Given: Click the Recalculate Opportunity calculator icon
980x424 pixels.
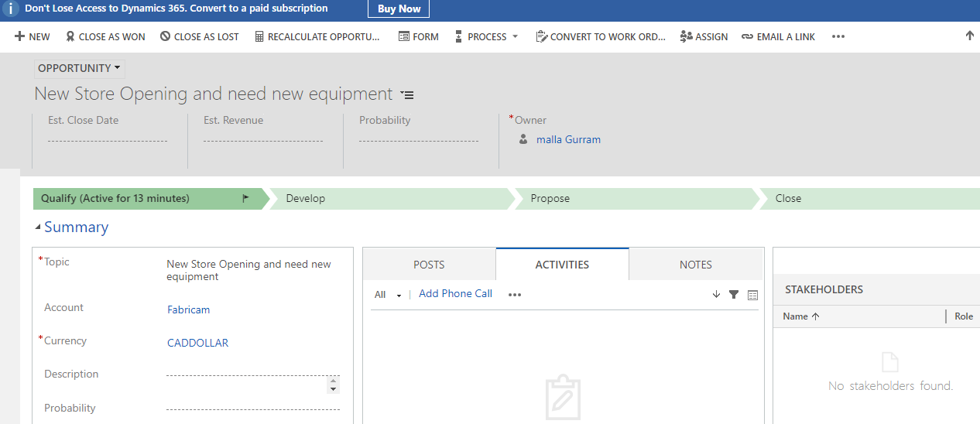Looking at the screenshot, I should pyautogui.click(x=259, y=36).
